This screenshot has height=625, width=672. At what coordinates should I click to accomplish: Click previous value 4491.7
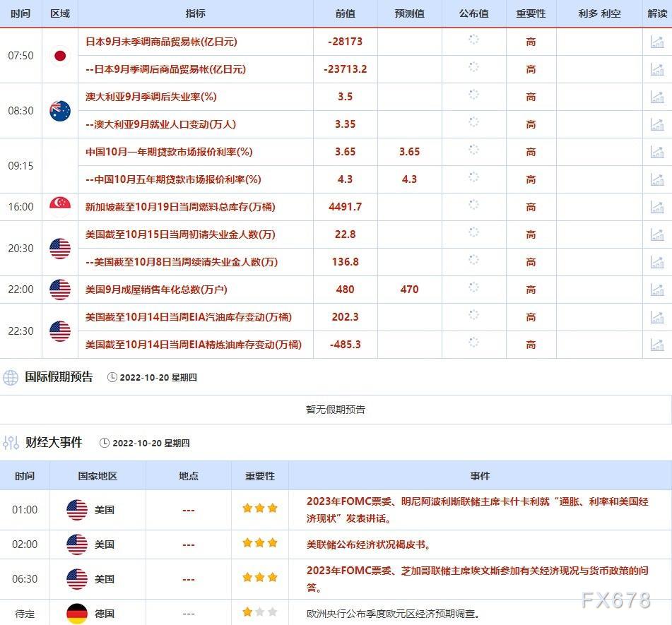346,207
